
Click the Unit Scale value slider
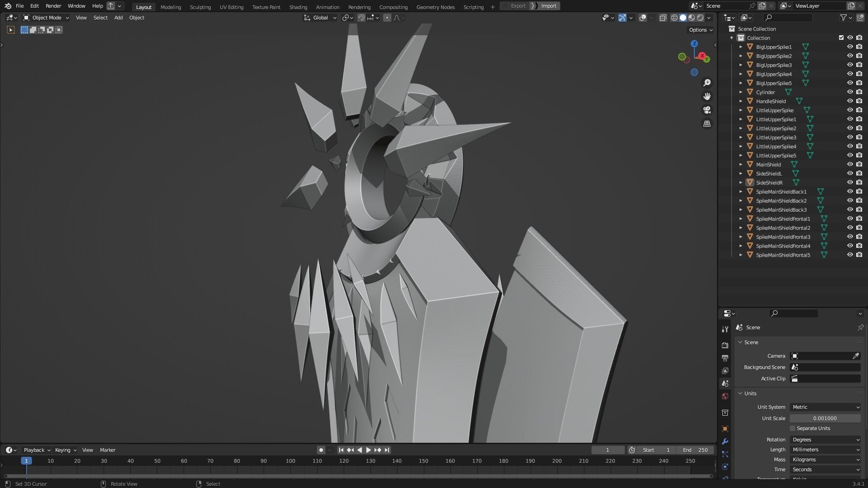click(825, 418)
